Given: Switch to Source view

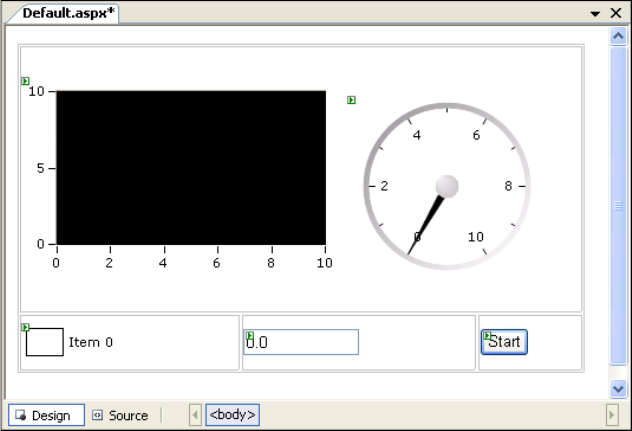Looking at the screenshot, I should coord(120,415).
